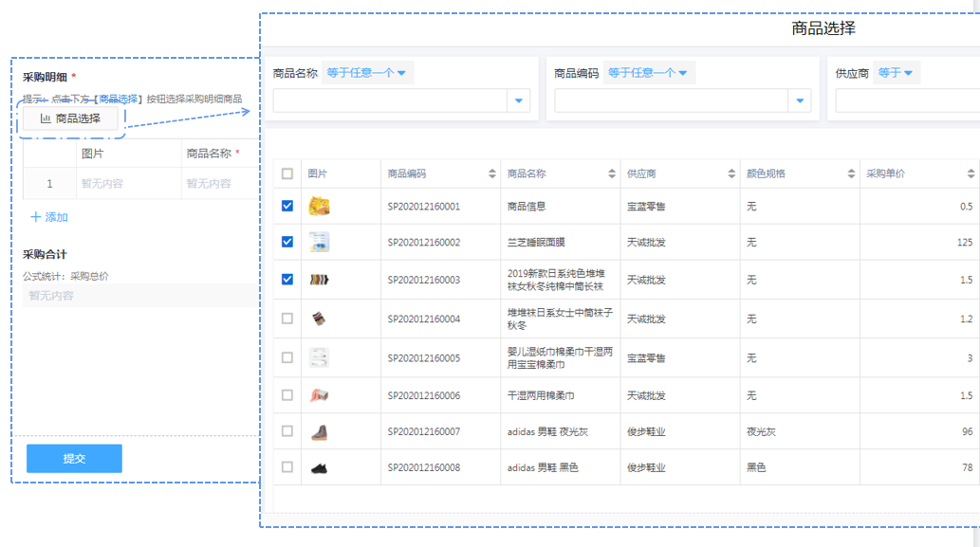Viewport: 980px width, 547px height.
Task: Check the row SP202012160004 checkbox
Action: [287, 319]
